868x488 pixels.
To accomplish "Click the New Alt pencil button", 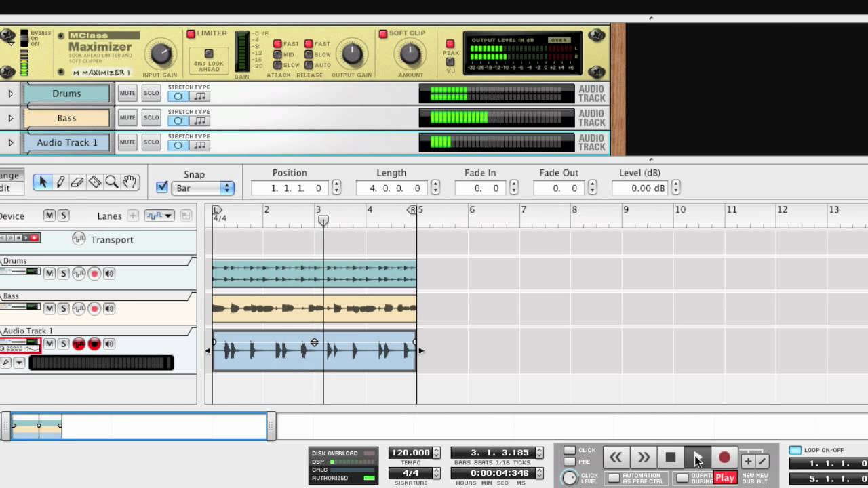I will click(x=762, y=461).
